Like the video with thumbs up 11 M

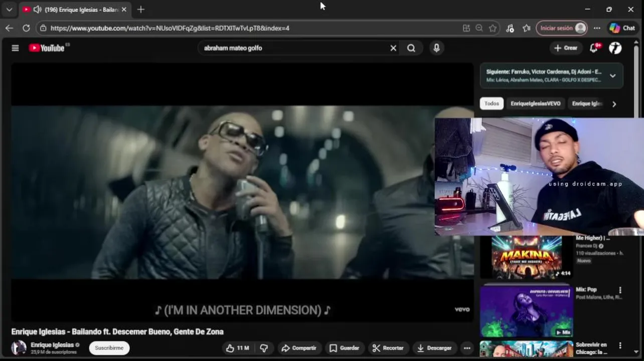[238, 348]
